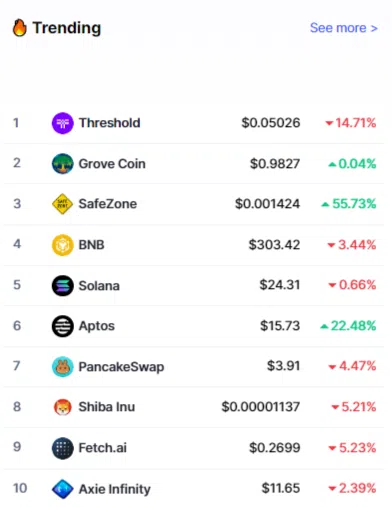The image size is (392, 507).
Task: Select the Aptos striped circle icon
Action: [62, 326]
